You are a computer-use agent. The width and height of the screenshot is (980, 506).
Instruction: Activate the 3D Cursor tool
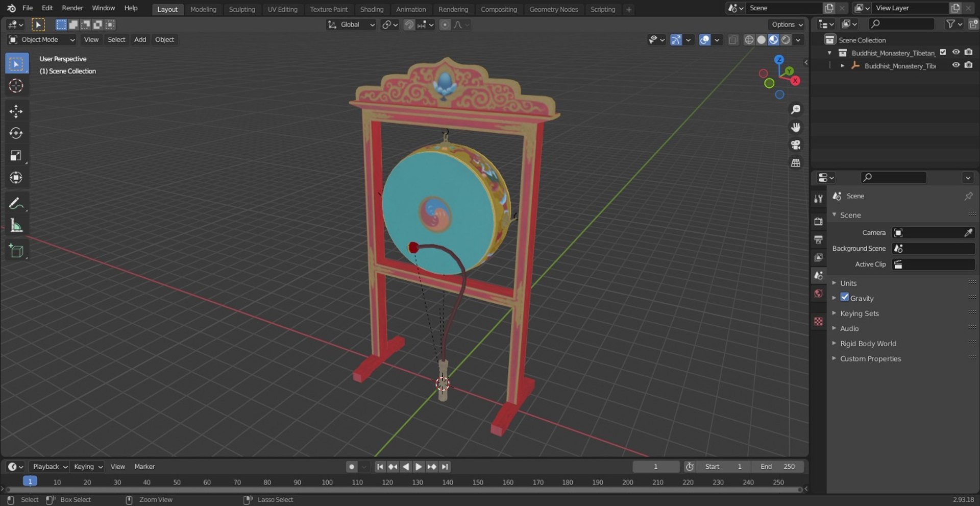coord(16,86)
